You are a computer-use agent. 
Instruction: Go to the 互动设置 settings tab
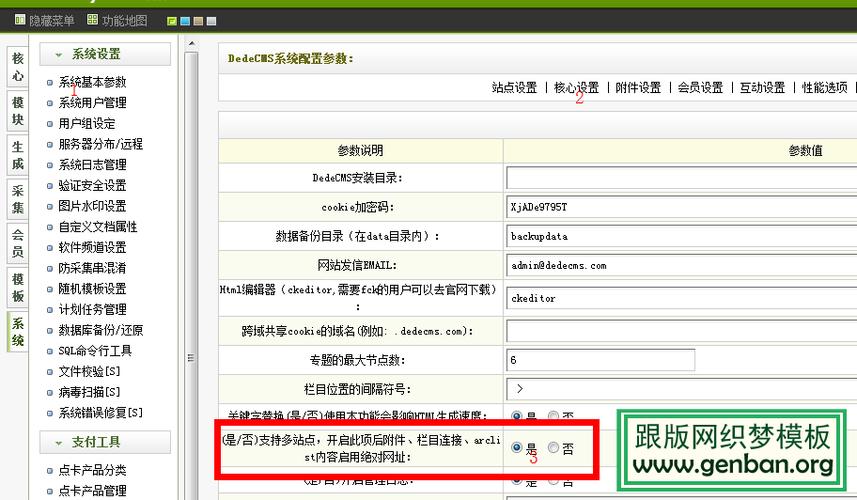762,87
